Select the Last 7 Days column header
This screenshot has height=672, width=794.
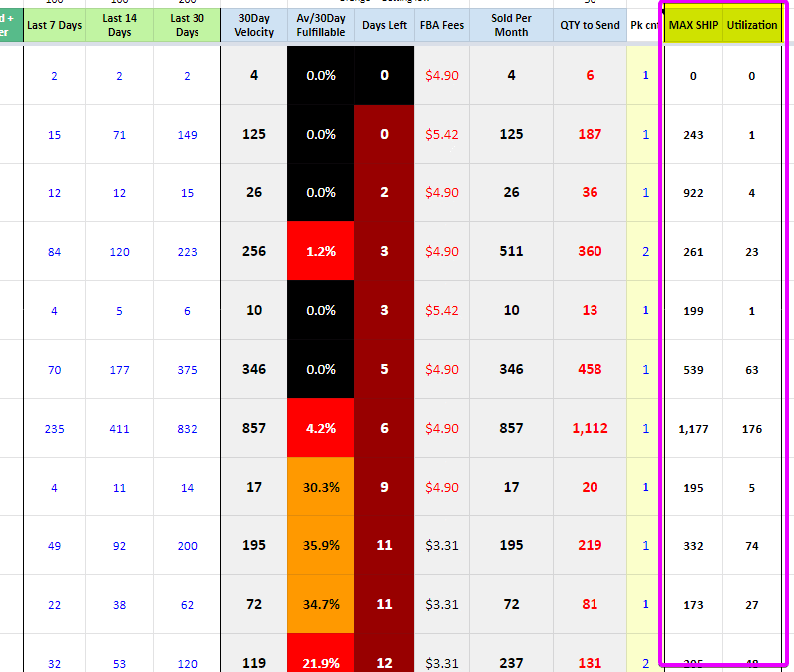pyautogui.click(x=54, y=25)
